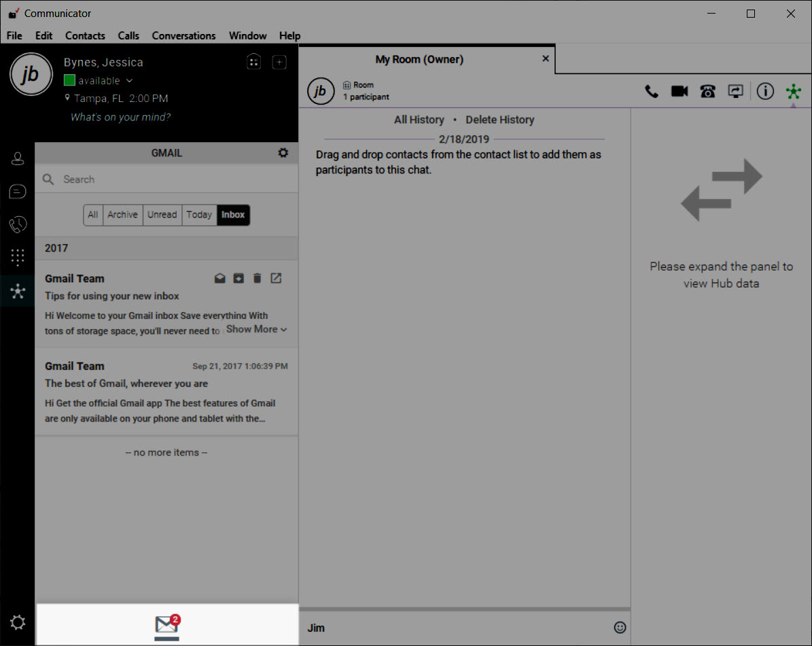Click the search magnifier icon
Image resolution: width=812 pixels, height=646 pixels.
tap(48, 180)
